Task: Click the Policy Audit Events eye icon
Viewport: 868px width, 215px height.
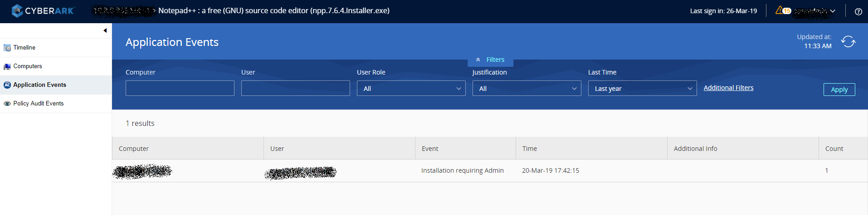Action: pyautogui.click(x=7, y=104)
